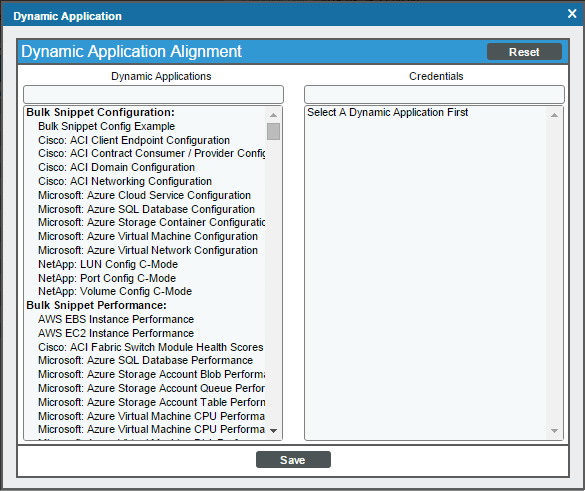Select Microsoft: Azure Storage Account Queue Performance
585x491 pixels.
point(151,388)
